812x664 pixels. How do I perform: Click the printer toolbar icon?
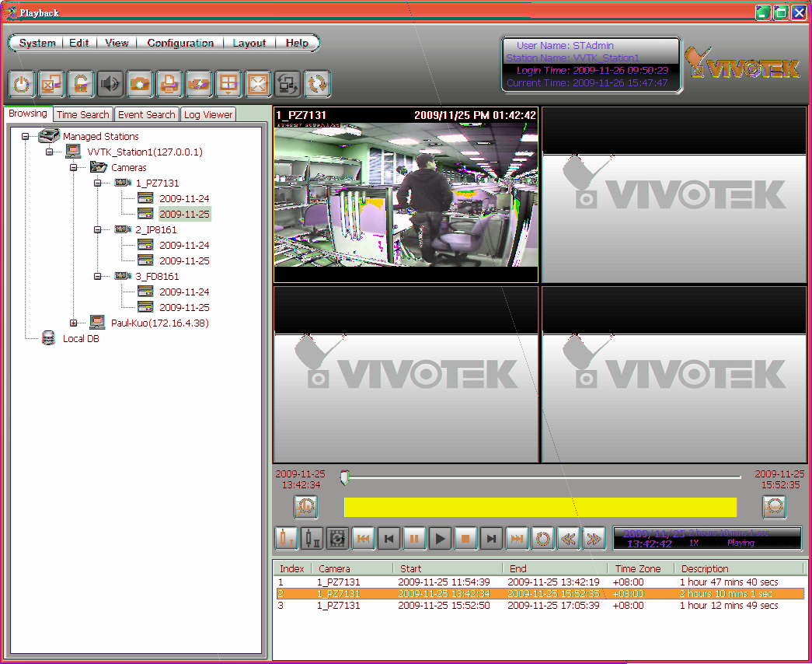pyautogui.click(x=169, y=84)
